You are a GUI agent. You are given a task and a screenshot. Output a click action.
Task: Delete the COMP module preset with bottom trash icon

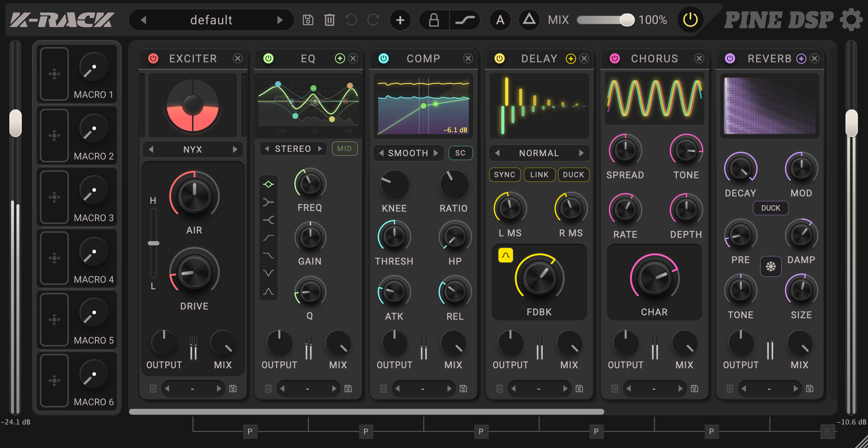point(384,389)
